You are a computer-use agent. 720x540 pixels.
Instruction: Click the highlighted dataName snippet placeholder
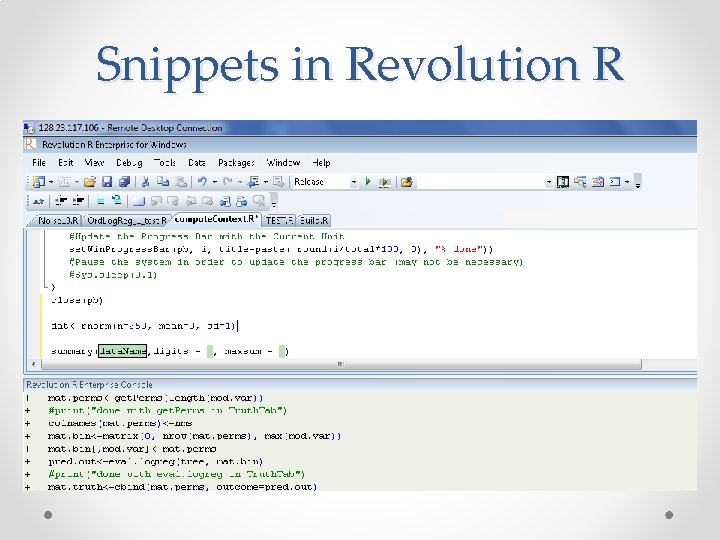tap(123, 351)
